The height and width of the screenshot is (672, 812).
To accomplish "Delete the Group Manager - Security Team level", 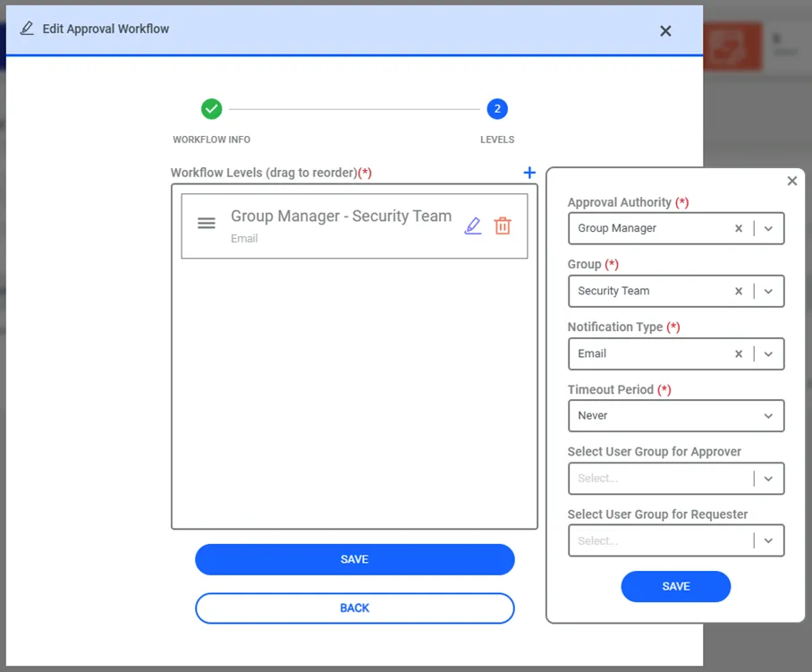I will coord(503,225).
